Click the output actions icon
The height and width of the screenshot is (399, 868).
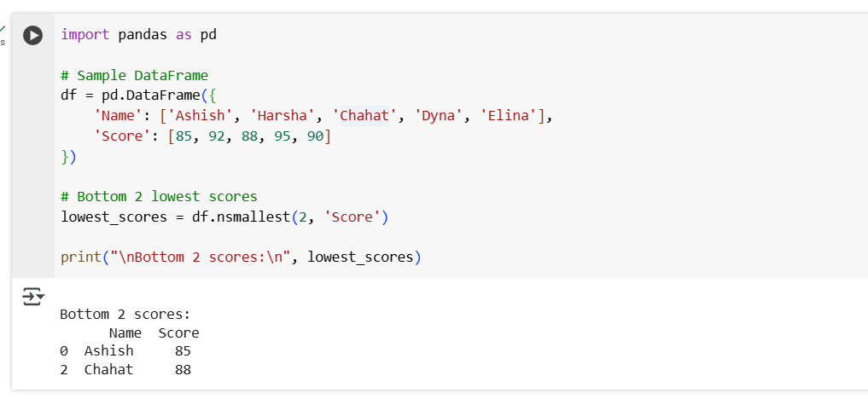pos(33,297)
